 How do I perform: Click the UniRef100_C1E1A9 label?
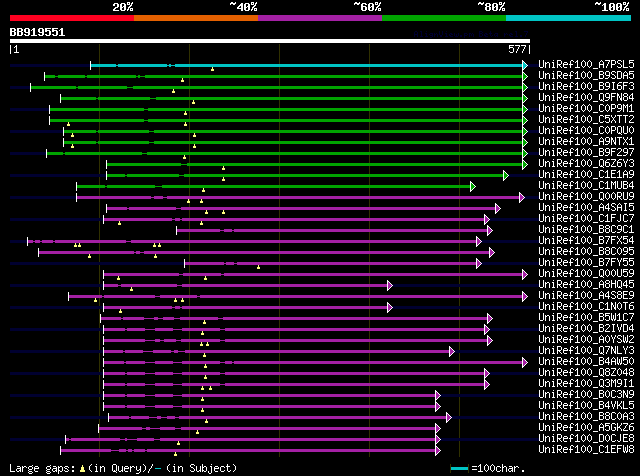(x=586, y=174)
